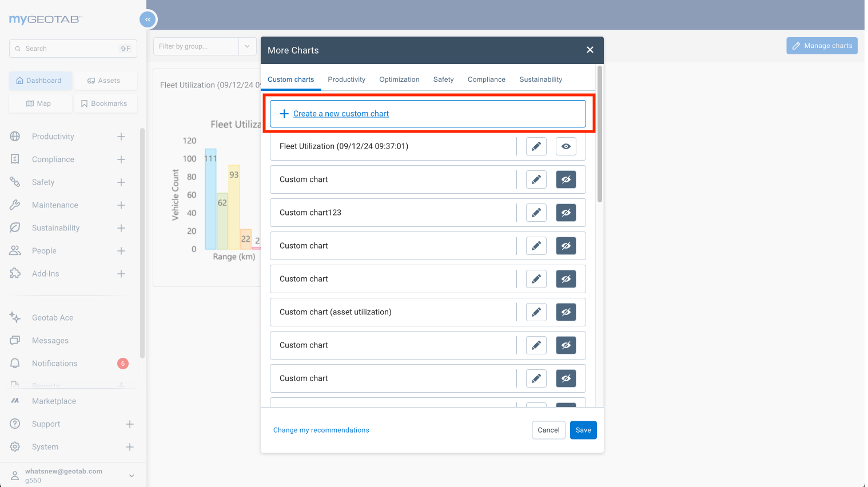The image size is (868, 487).
Task: Switch to the Sustainability tab
Action: click(540, 79)
